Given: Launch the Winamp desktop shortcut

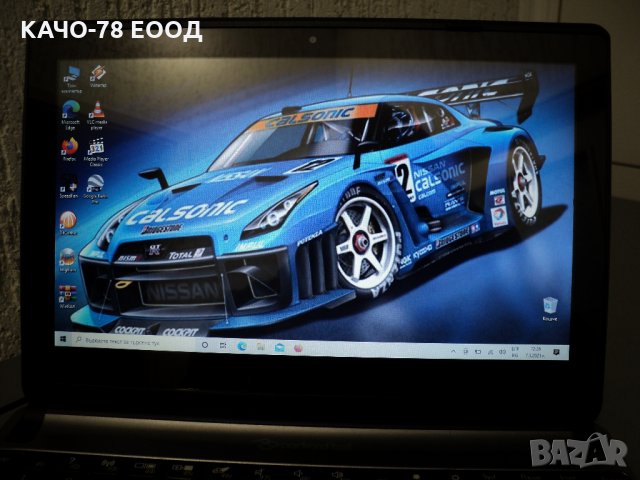Looking at the screenshot, I should [98, 77].
